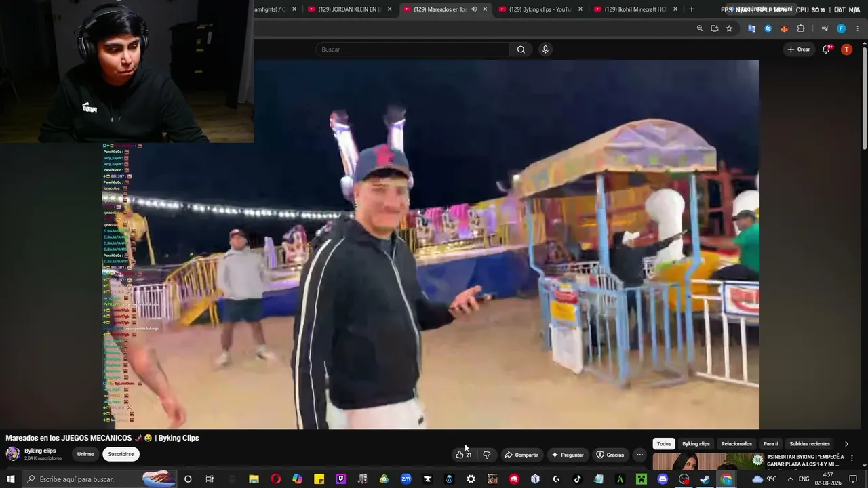Bookmark this page with the star icon
This screenshot has width=868, height=488.
pyautogui.click(x=729, y=28)
